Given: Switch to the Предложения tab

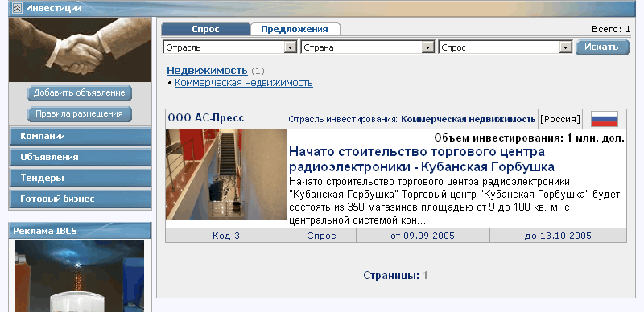Looking at the screenshot, I should (x=295, y=29).
